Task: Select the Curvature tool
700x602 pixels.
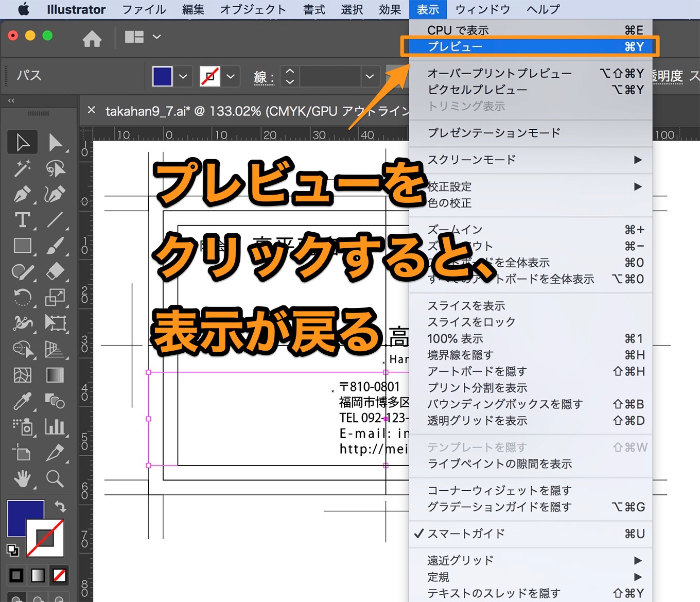Action: point(55,194)
